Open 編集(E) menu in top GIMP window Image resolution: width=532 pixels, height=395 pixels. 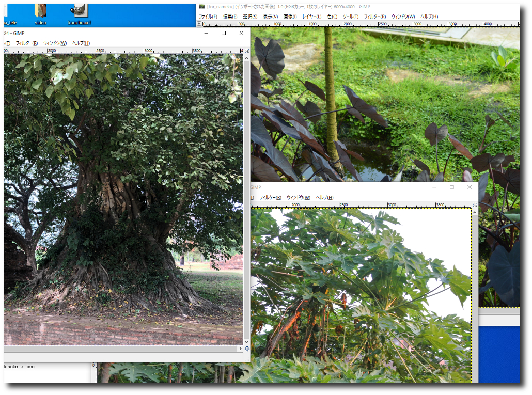coord(230,17)
